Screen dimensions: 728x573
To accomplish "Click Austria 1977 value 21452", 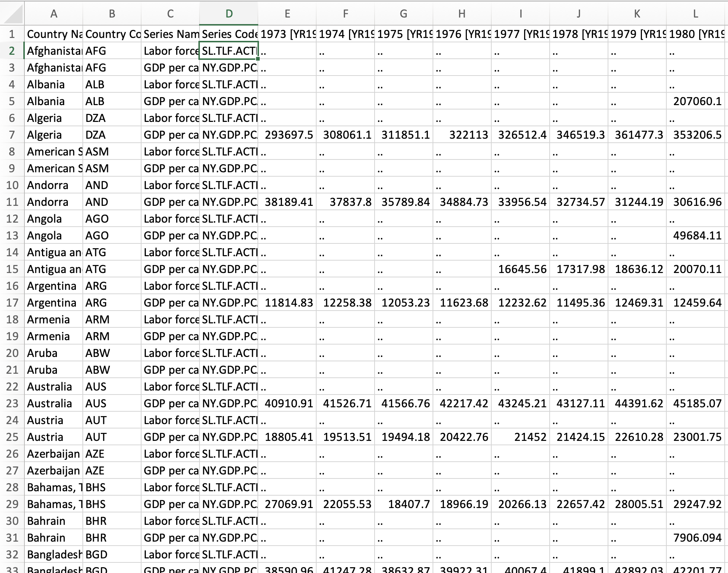I will click(520, 437).
